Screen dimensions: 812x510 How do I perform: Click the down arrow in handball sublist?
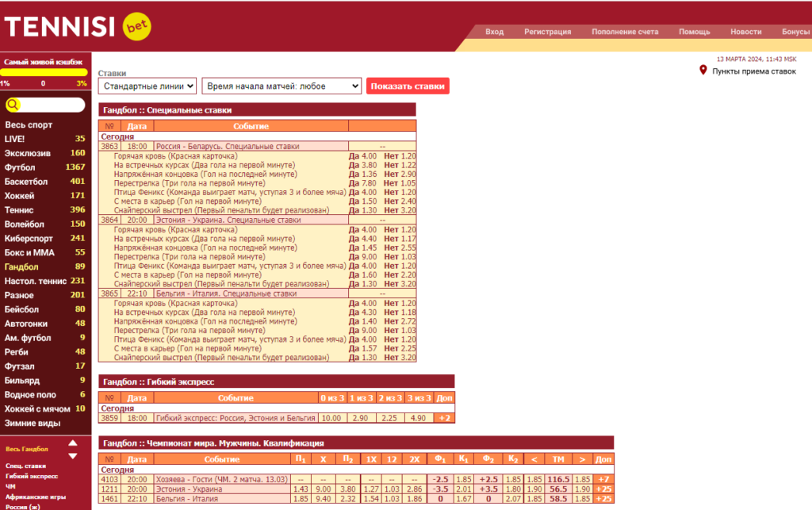click(72, 456)
